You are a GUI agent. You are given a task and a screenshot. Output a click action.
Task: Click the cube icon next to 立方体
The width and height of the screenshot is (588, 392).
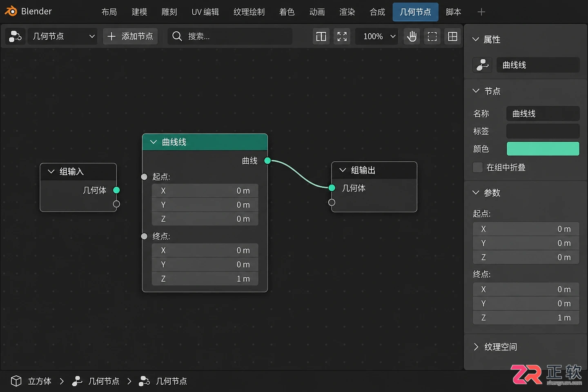coord(16,381)
